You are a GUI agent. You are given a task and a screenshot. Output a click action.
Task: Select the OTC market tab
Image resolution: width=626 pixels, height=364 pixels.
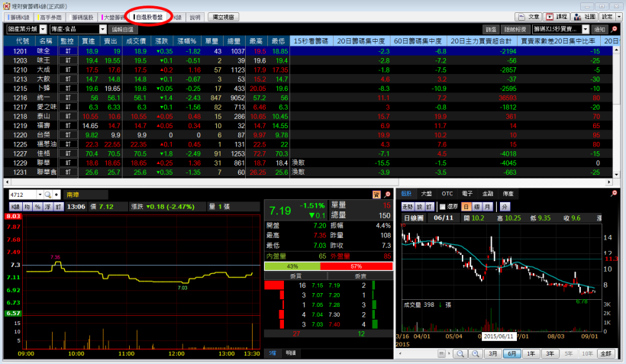click(447, 195)
